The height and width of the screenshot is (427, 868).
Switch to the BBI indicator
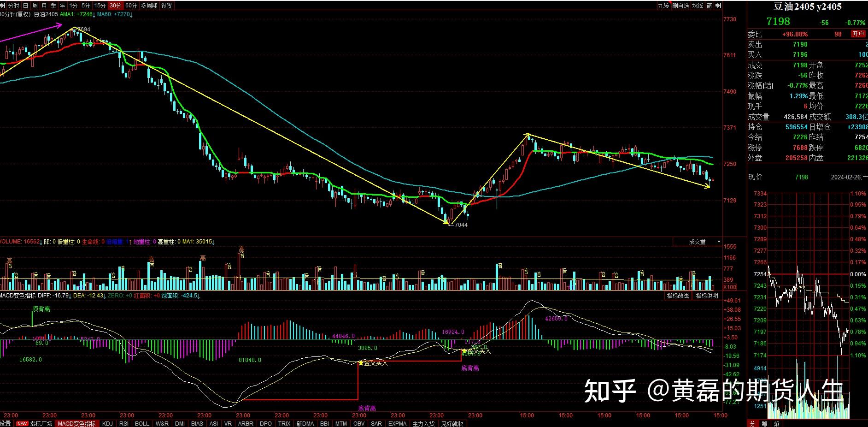coord(324,423)
